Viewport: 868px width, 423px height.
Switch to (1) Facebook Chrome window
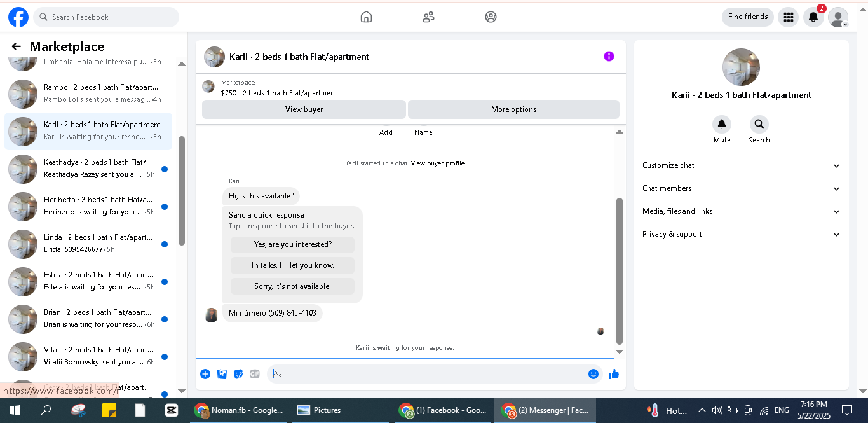pos(443,410)
